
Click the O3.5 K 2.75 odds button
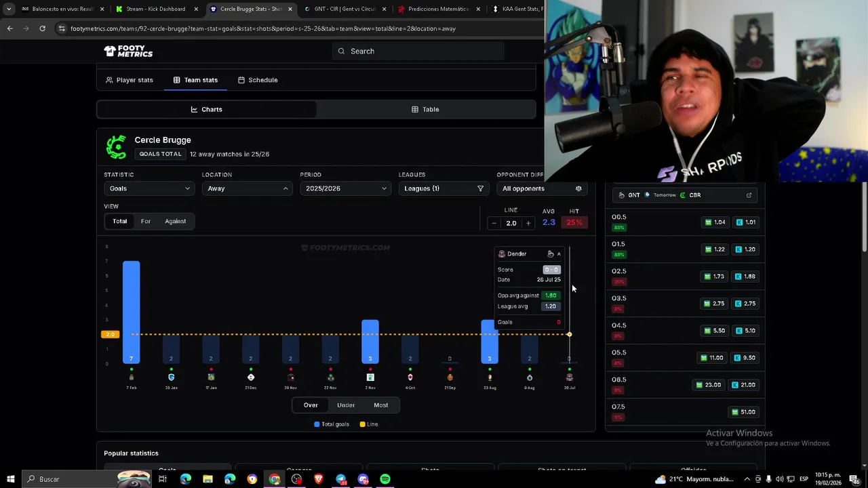pos(745,304)
